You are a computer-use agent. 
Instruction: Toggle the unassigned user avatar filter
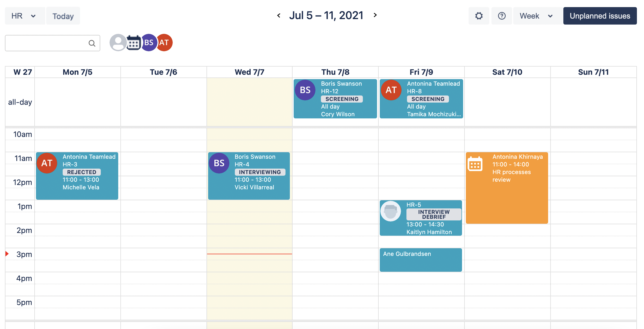[x=118, y=43]
